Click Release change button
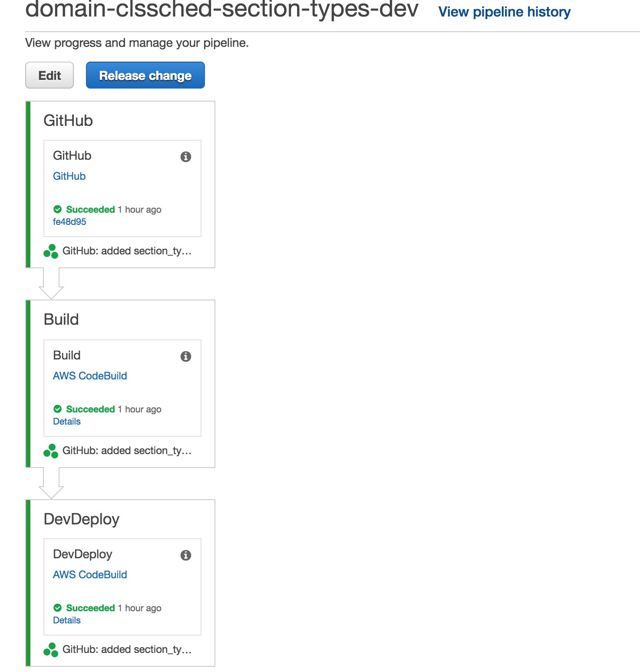Image resolution: width=640 pixels, height=672 pixels. pyautogui.click(x=145, y=75)
